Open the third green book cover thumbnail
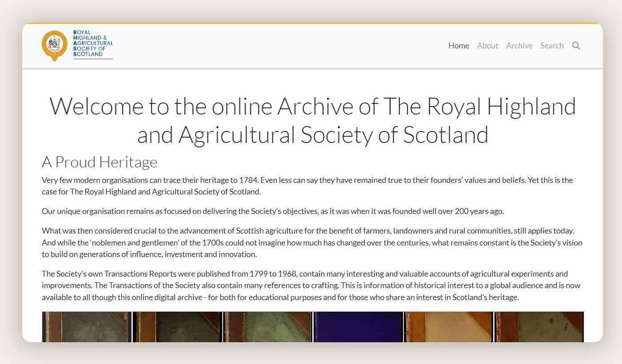Image resolution: width=622 pixels, height=364 pixels. [x=268, y=327]
